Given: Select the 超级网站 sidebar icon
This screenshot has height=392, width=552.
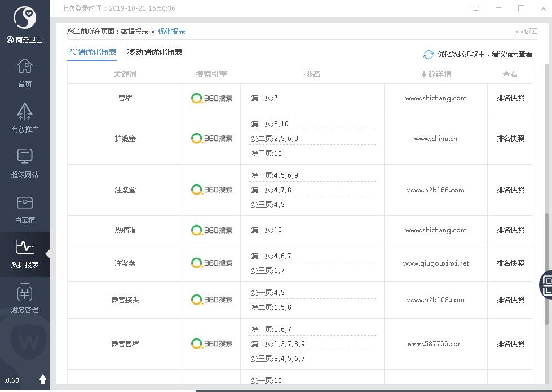Looking at the screenshot, I should click(x=25, y=162).
